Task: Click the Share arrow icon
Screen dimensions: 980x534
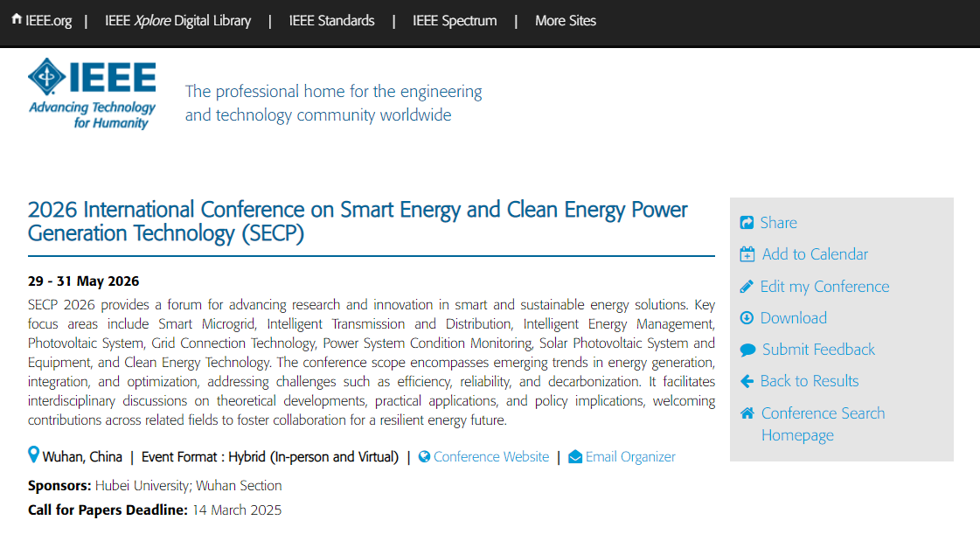Action: tap(747, 223)
